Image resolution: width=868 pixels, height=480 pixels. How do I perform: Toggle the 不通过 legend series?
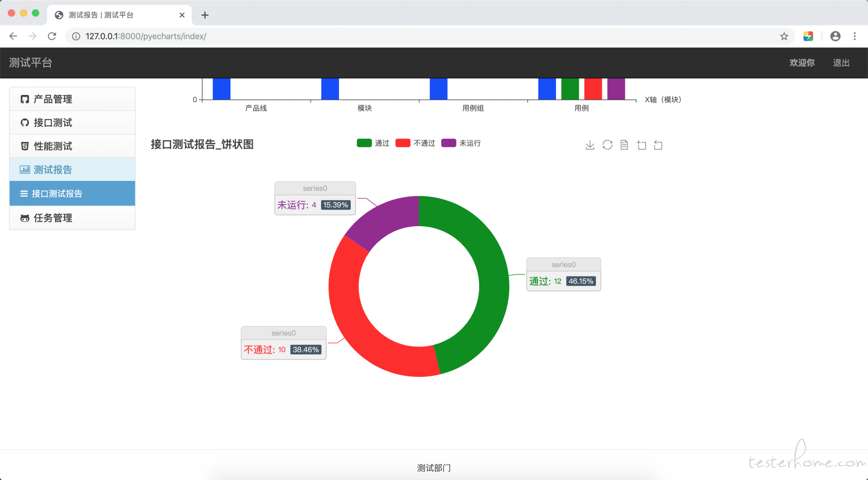pyautogui.click(x=415, y=143)
